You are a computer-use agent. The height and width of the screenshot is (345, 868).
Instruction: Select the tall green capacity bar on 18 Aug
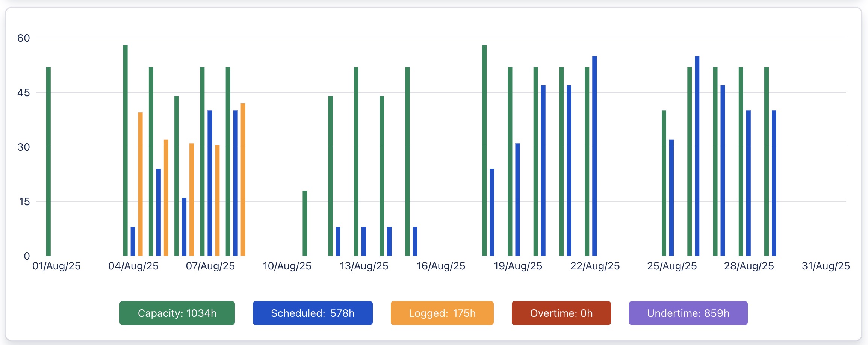pyautogui.click(x=484, y=150)
